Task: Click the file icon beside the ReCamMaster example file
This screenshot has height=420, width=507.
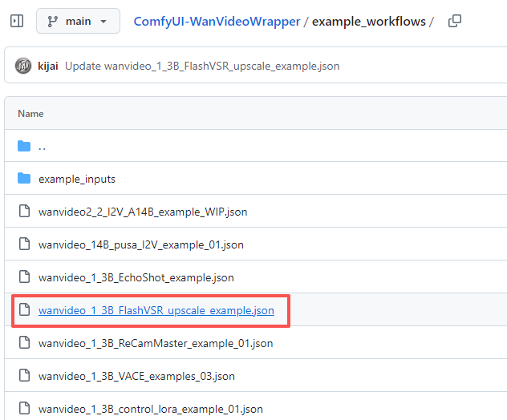Action: 24,342
